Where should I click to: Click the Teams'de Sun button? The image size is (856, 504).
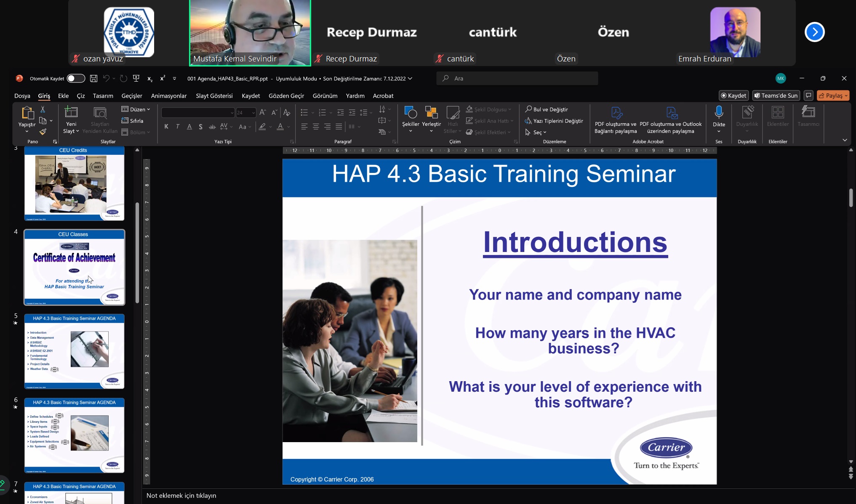coord(776,95)
